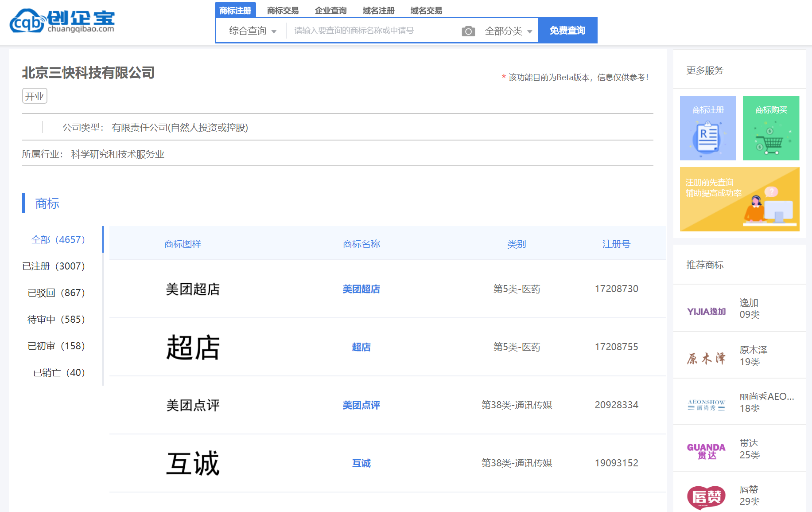Click the 商标图样 column header

pyautogui.click(x=183, y=244)
